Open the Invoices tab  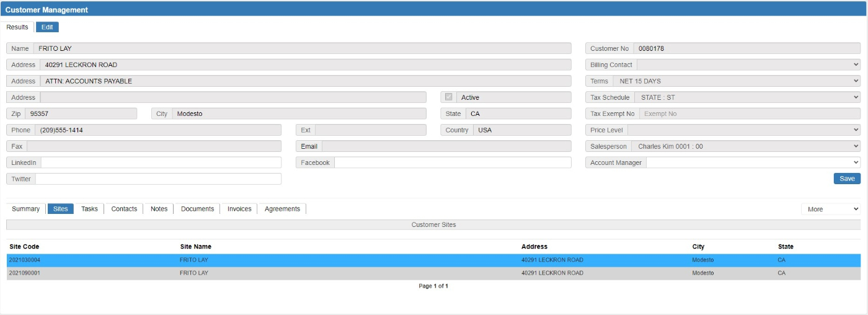[239, 209]
